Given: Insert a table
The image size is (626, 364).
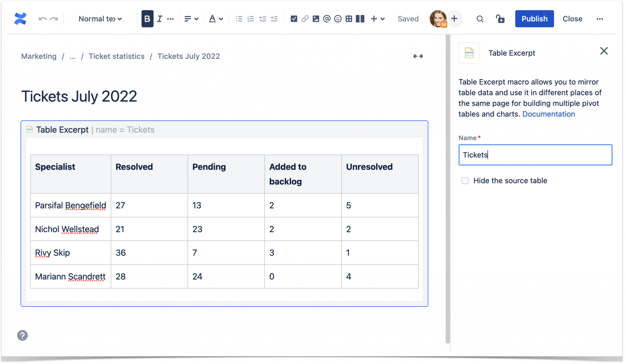Looking at the screenshot, I should click(348, 19).
